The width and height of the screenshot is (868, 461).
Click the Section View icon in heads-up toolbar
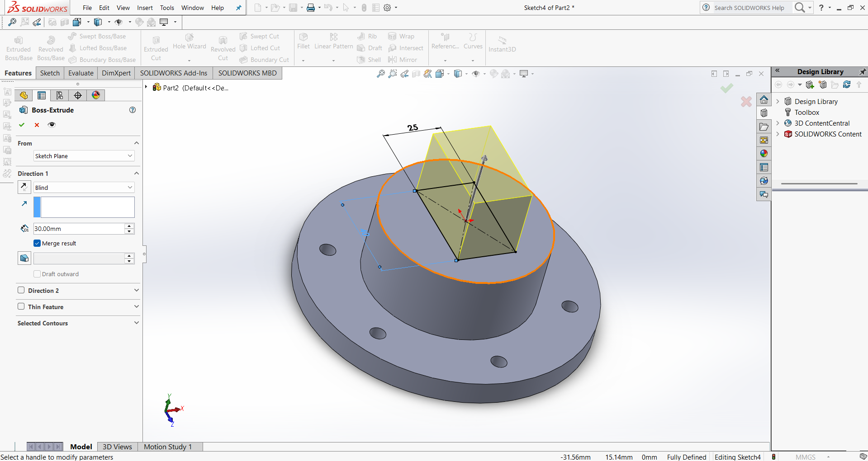pyautogui.click(x=416, y=74)
